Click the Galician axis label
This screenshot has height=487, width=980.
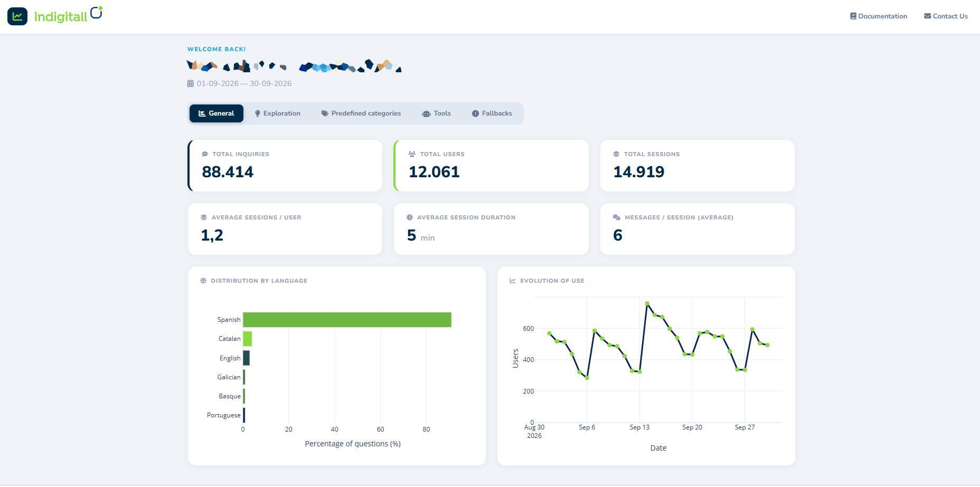229,377
